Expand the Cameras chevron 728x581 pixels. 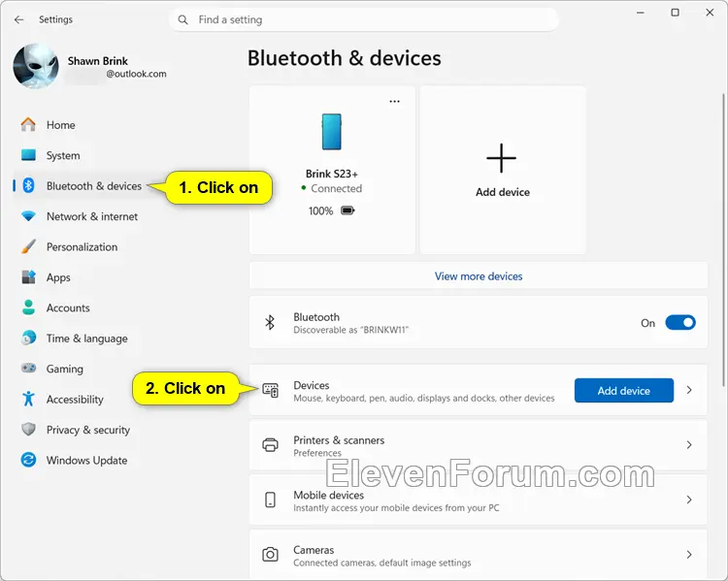coord(689,554)
